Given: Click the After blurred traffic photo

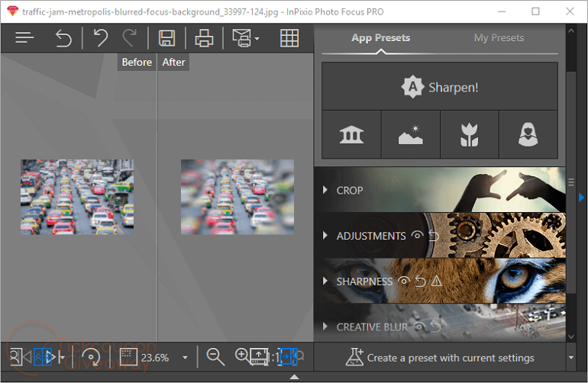Looking at the screenshot, I should 237,197.
